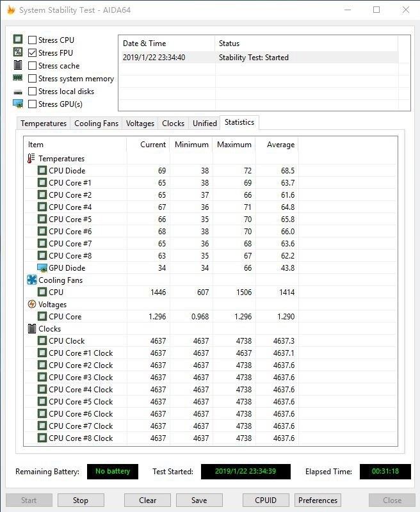Click the Test Started 2019/1/22 23:34:39 value
Screen dimensions: 420x512
[246, 472]
